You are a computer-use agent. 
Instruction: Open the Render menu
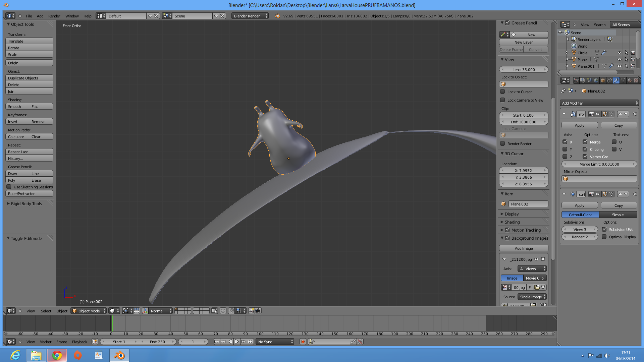[54, 16]
